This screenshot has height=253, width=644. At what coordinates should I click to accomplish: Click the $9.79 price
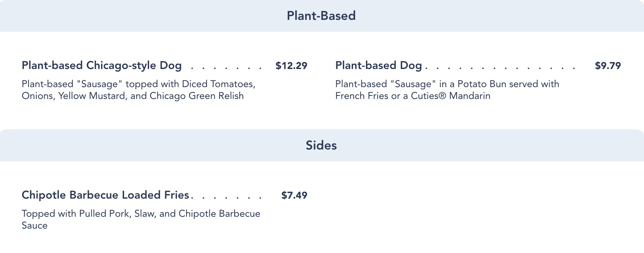(608, 66)
